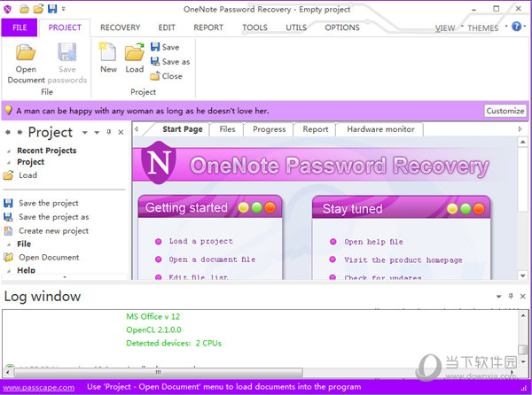This screenshot has width=532, height=395.
Task: Pin the Project pane
Action: coord(108,132)
